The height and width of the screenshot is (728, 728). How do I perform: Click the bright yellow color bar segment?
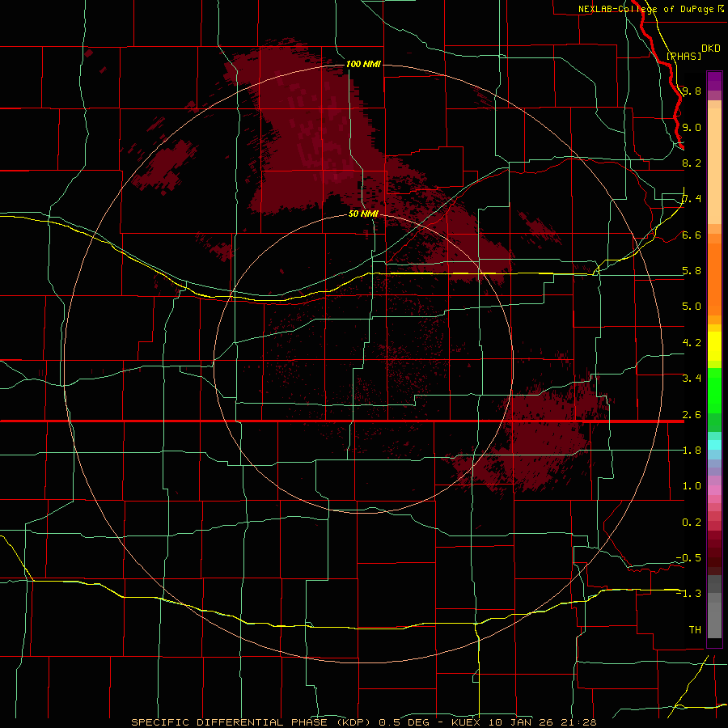tap(714, 346)
